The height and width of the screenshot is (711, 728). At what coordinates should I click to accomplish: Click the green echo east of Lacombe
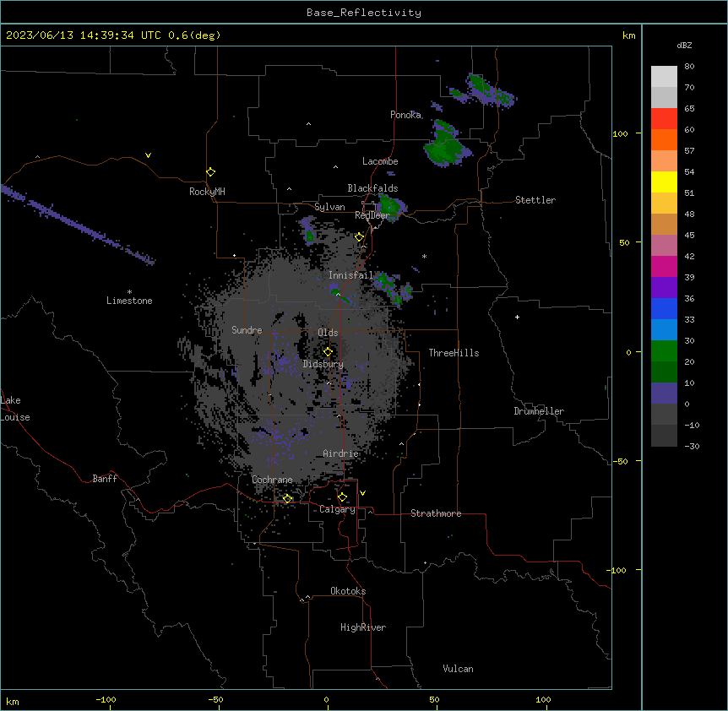pyautogui.click(x=447, y=144)
